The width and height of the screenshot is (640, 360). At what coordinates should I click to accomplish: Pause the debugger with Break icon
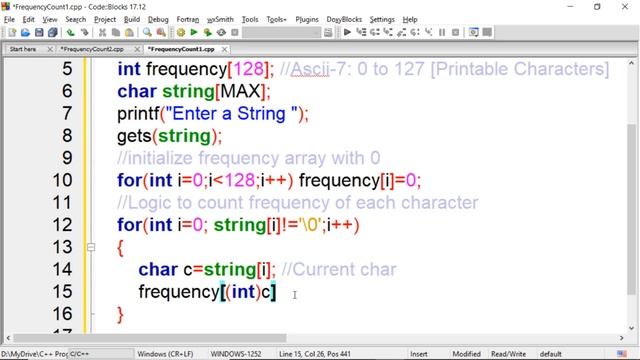(442, 32)
